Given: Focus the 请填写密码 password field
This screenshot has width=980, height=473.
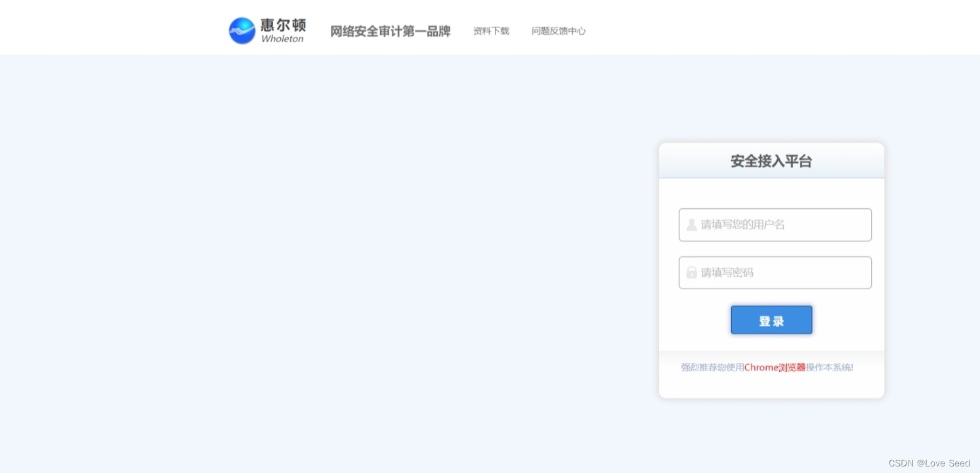Looking at the screenshot, I should click(775, 273).
